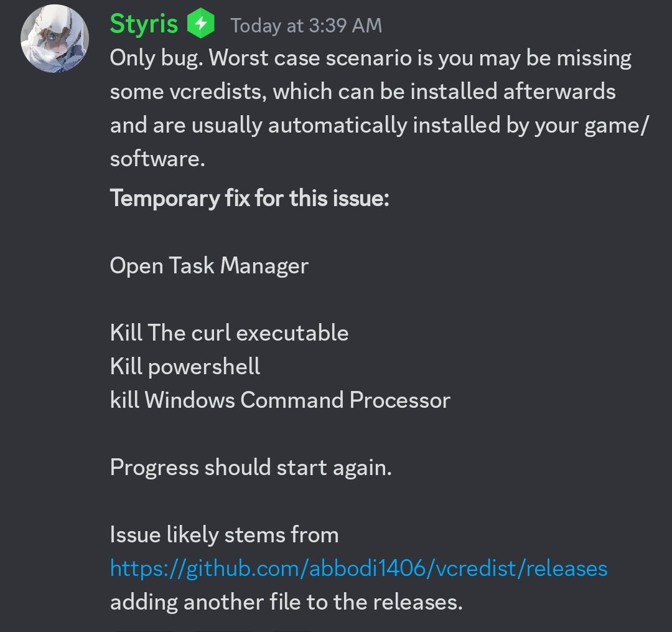Click the green lightning bolt badge next to Styris
This screenshot has width=672, height=632.
coord(198,24)
